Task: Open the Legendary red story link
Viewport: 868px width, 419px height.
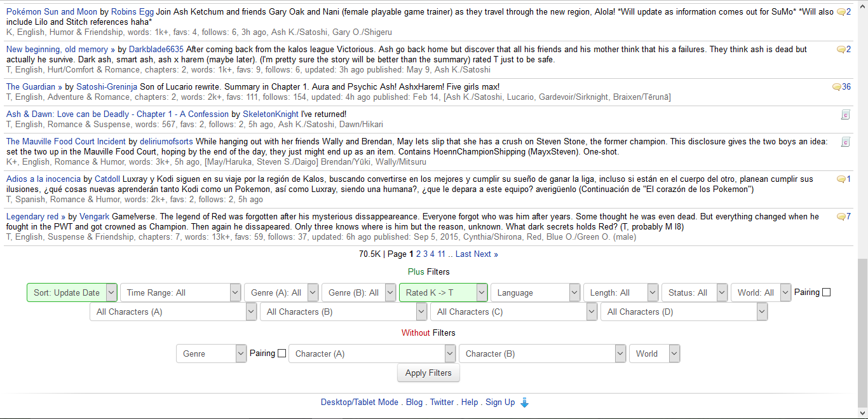Action: point(36,217)
